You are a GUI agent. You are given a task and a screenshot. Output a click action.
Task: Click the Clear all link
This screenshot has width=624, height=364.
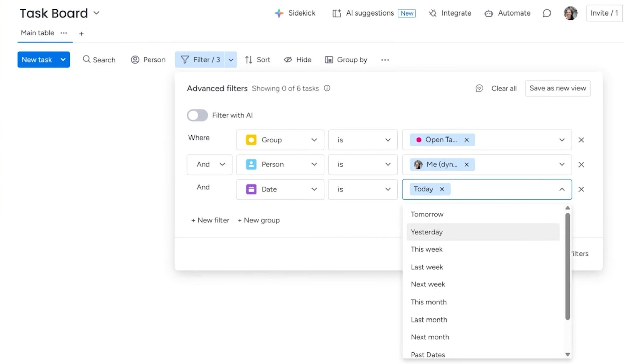[x=504, y=88]
